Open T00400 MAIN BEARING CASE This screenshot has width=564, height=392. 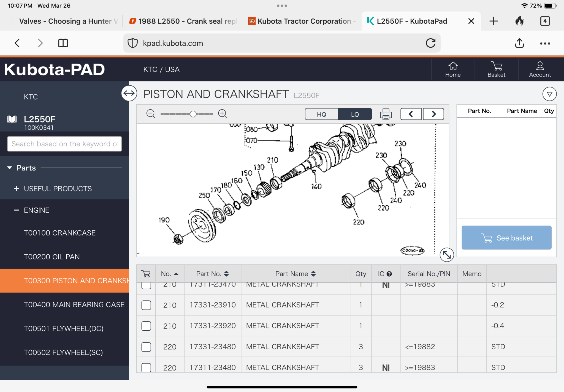[x=74, y=304]
